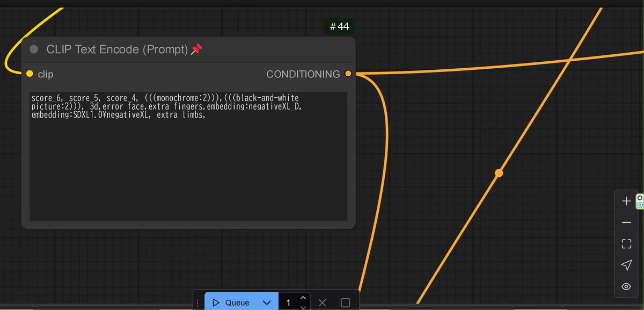Viewport: 644px width, 310px height.
Task: Click the CLIP Text Encode (Prompt) node title
Action: (x=117, y=49)
